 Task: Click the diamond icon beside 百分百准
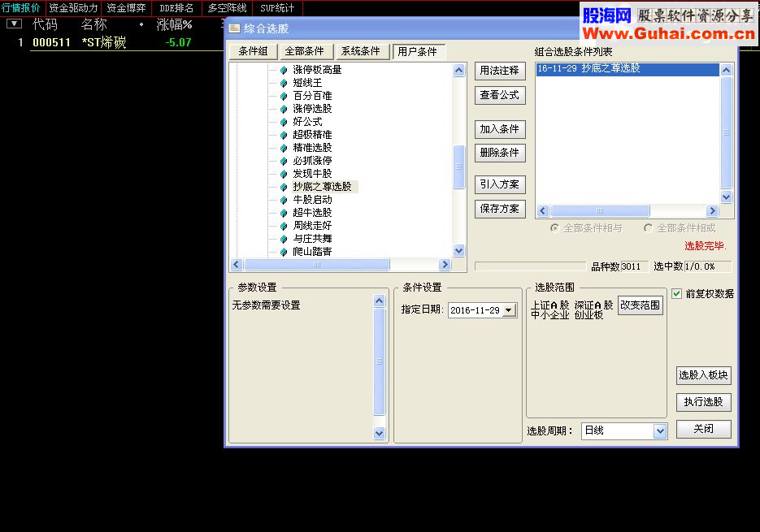284,96
